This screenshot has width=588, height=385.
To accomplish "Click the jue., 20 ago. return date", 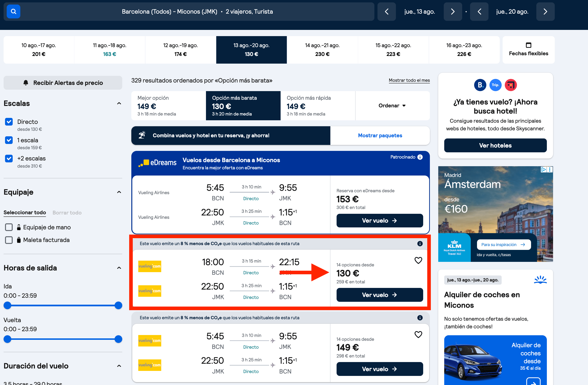I will tap(512, 12).
